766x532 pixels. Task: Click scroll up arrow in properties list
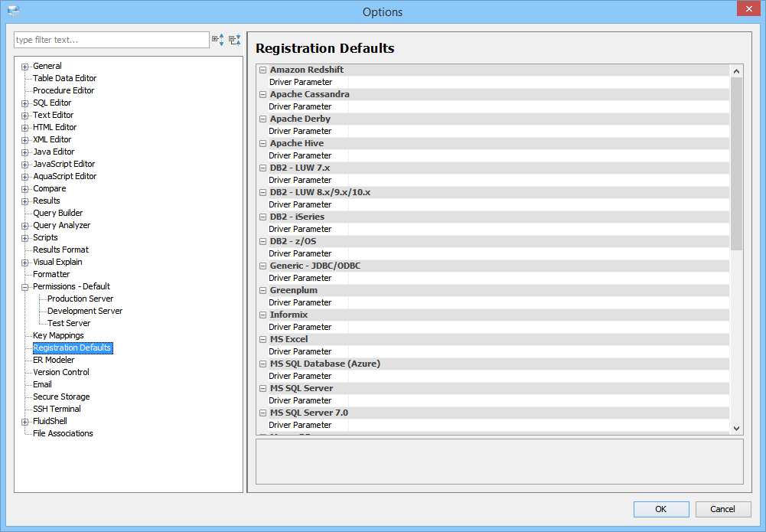[736, 71]
